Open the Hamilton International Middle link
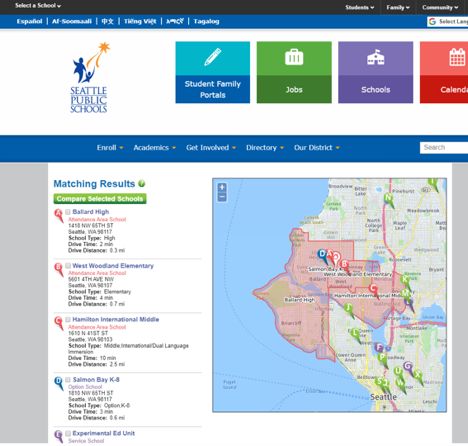Image resolution: width=468 pixels, height=446 pixels. (116, 319)
